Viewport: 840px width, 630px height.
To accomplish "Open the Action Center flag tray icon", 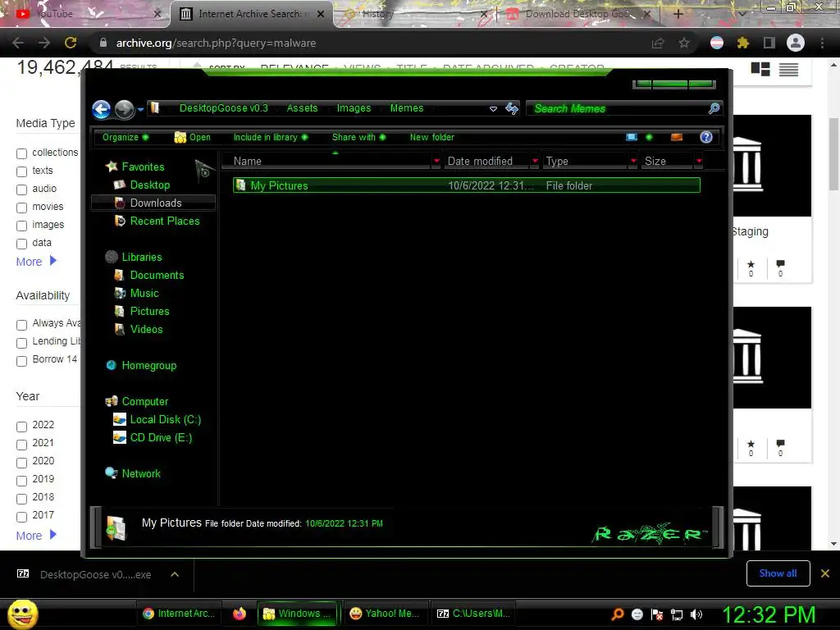I will pos(657,614).
